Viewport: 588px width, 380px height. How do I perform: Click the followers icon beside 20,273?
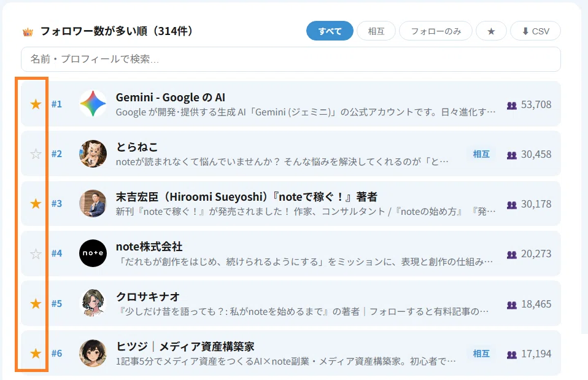click(x=512, y=255)
